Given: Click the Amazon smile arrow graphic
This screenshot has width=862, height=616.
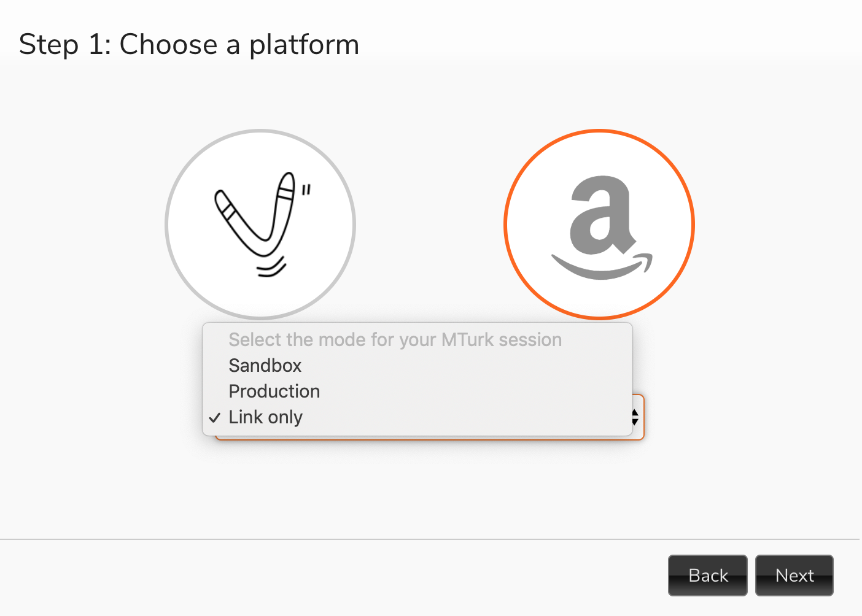Looking at the screenshot, I should coord(602,266).
